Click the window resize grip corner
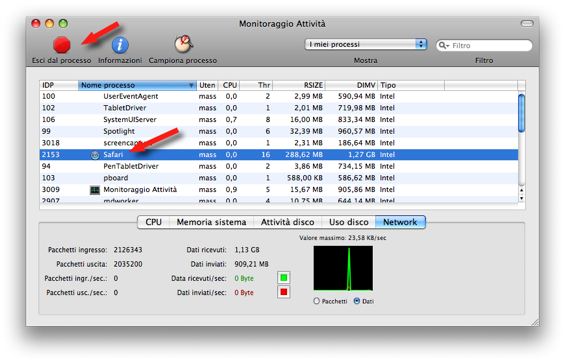The image size is (565, 362). tap(535, 322)
